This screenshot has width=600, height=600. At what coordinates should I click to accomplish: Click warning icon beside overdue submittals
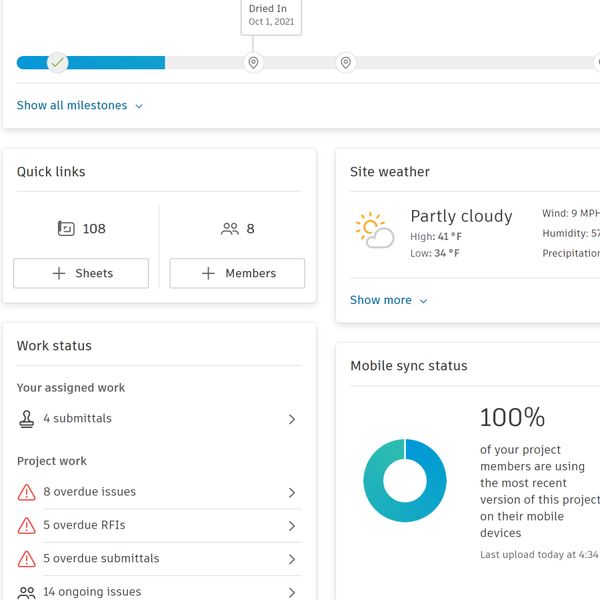(x=27, y=559)
